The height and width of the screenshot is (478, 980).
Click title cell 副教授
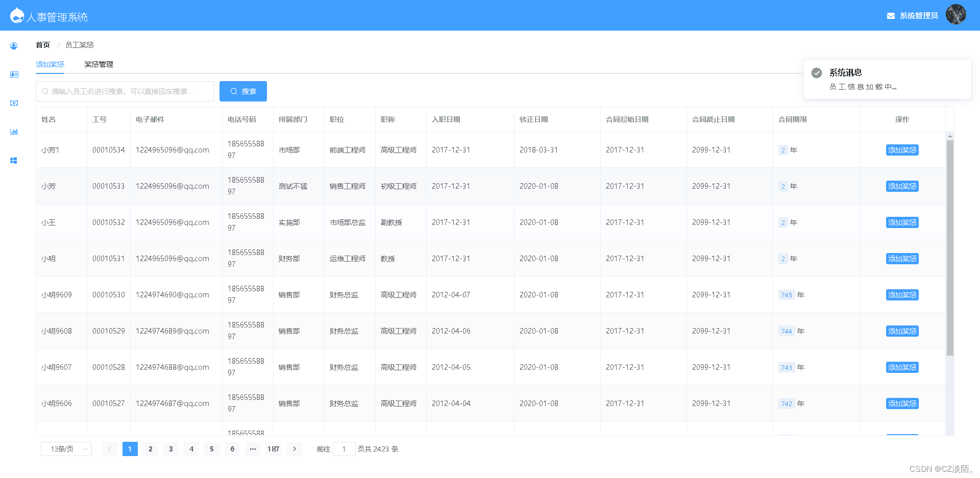pos(391,222)
